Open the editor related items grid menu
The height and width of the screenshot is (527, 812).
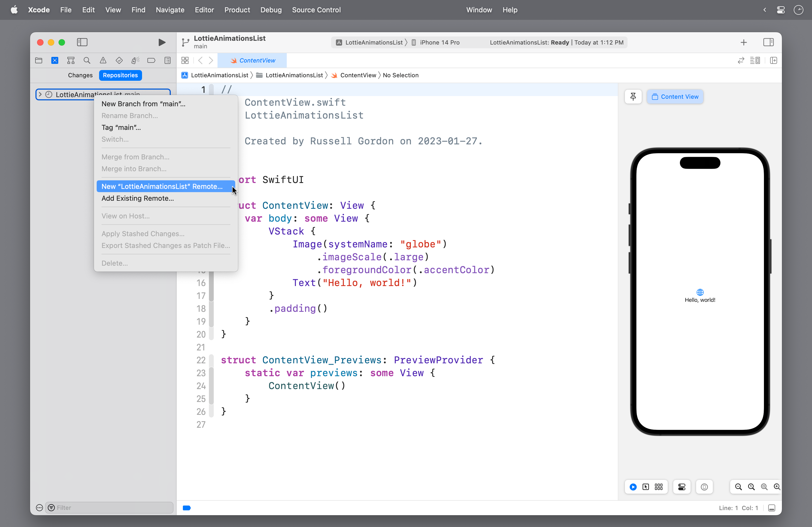185,61
